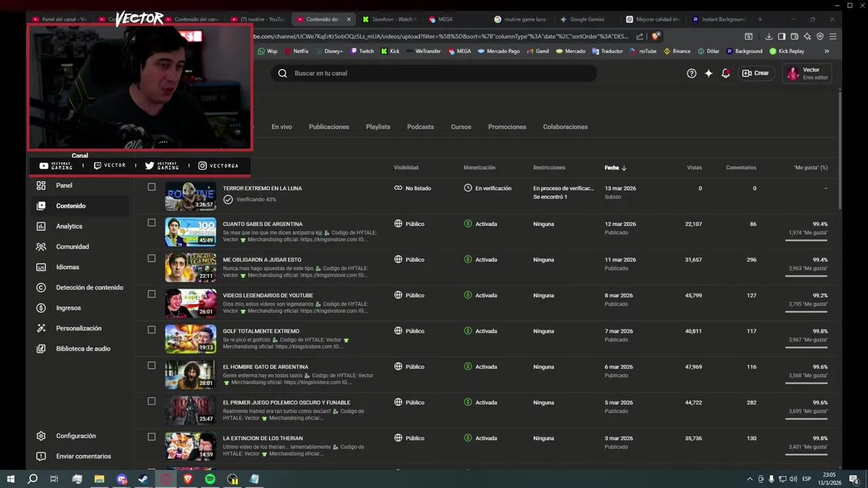Image resolution: width=868 pixels, height=488 pixels.
Task: Click the browser address bar URL
Action: pos(441,37)
